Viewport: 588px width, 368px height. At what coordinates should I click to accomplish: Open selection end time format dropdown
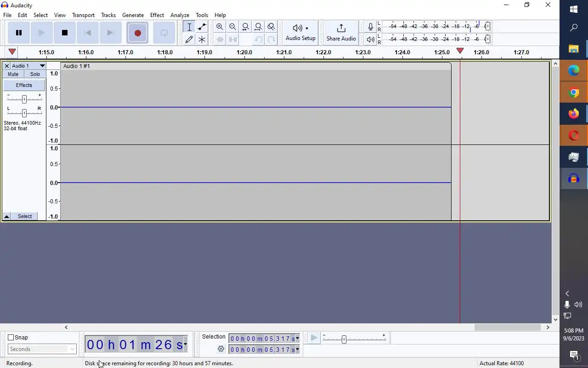click(x=297, y=350)
